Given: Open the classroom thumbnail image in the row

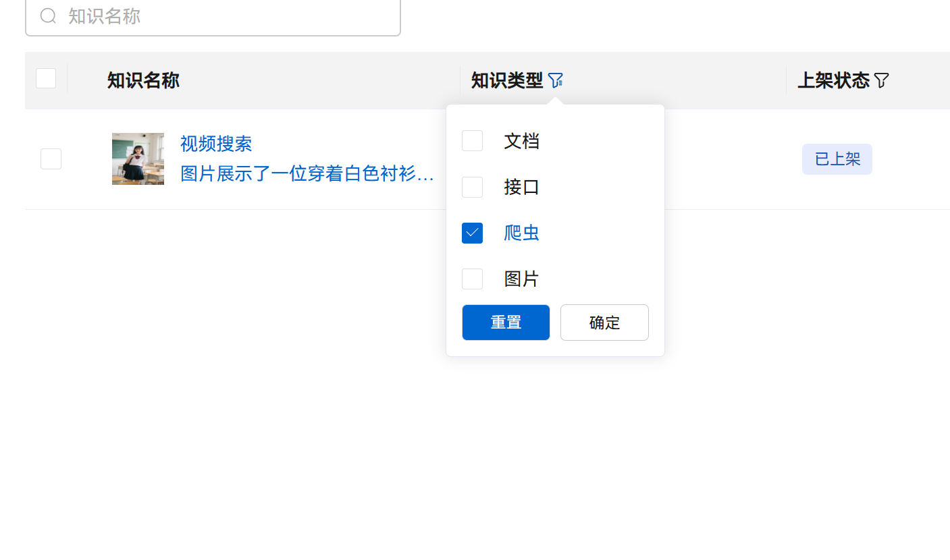Looking at the screenshot, I should pyautogui.click(x=138, y=159).
